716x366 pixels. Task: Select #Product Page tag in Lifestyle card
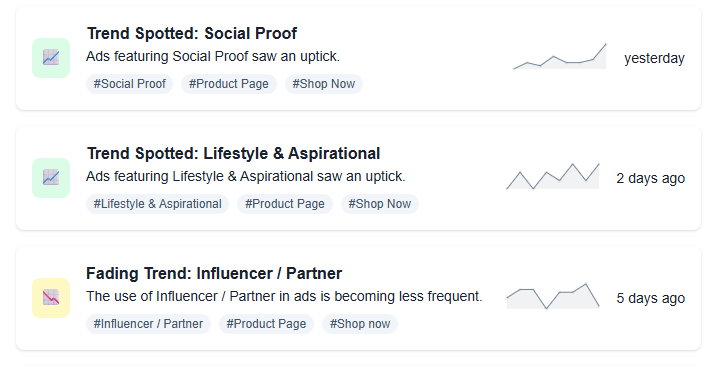(x=285, y=204)
